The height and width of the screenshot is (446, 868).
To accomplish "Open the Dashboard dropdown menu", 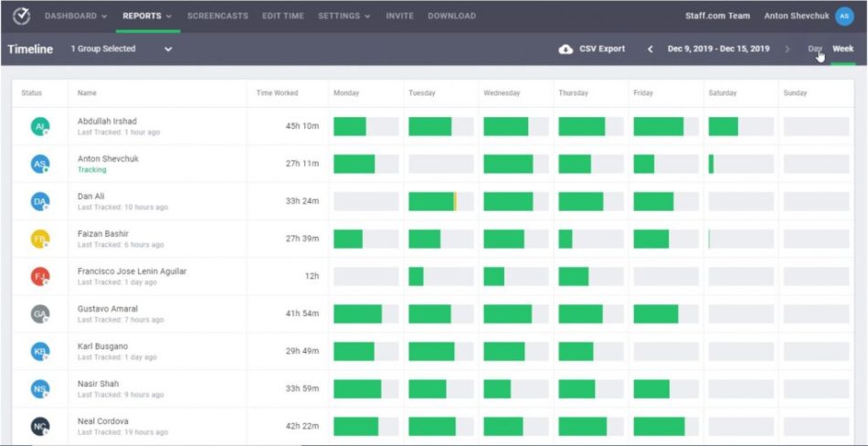I will tap(76, 16).
